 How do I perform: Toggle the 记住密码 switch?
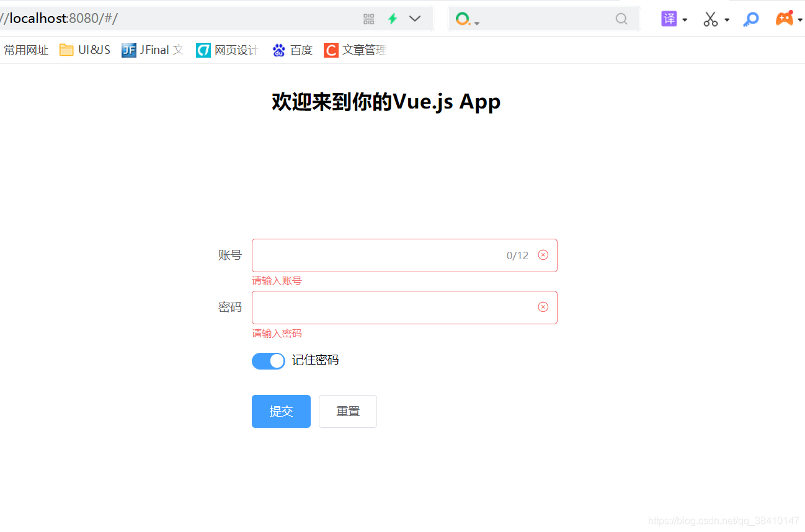[x=269, y=361]
